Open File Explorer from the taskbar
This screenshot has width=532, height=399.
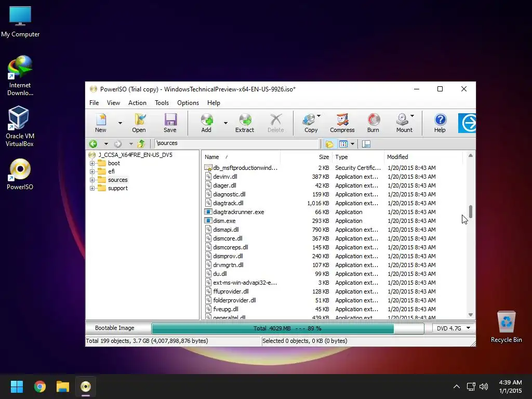[63, 387]
